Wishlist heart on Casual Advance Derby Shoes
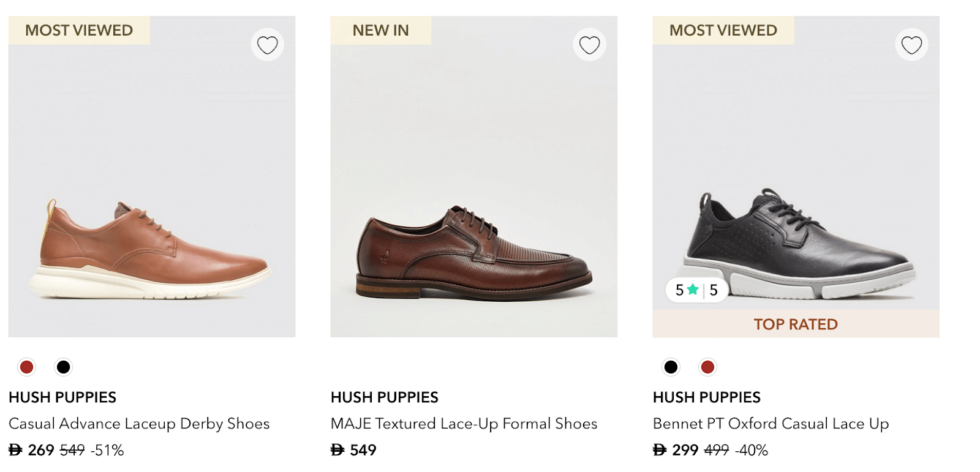The width and height of the screenshot is (980, 472). 267,45
